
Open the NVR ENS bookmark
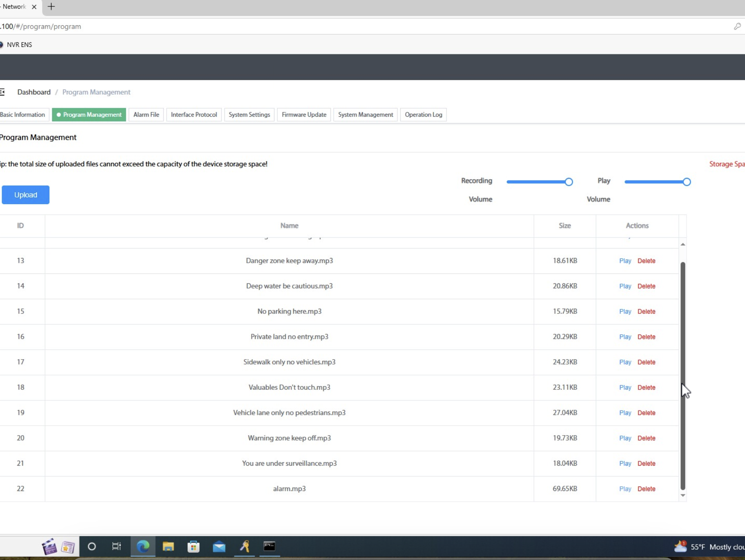(16, 45)
